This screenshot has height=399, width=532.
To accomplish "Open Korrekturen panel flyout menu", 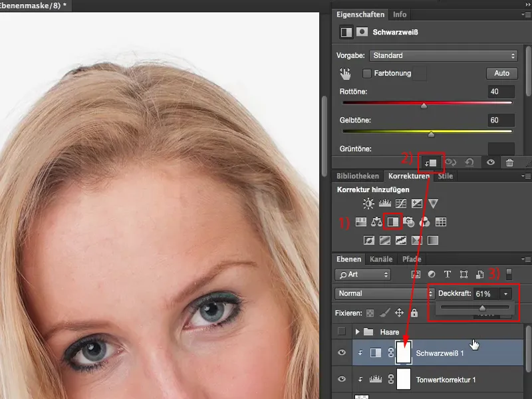I will pos(525,176).
